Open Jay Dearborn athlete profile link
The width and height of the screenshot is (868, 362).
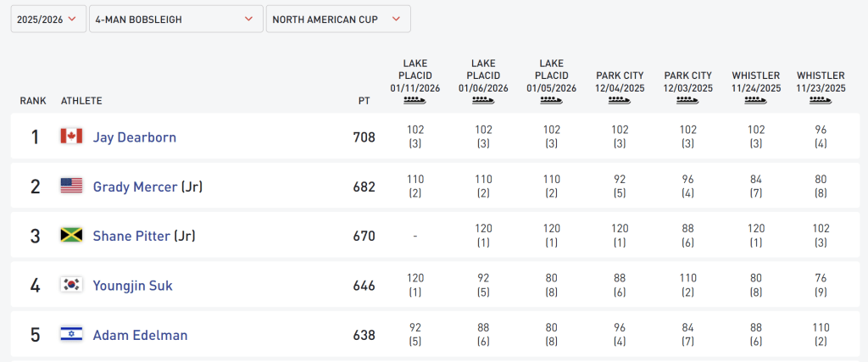tap(135, 136)
